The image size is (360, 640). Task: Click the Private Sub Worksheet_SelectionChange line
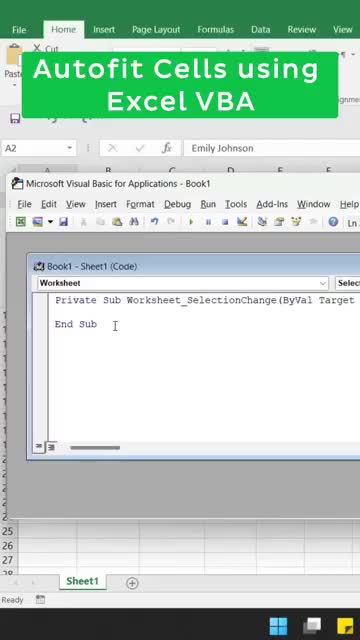pyautogui.click(x=204, y=300)
